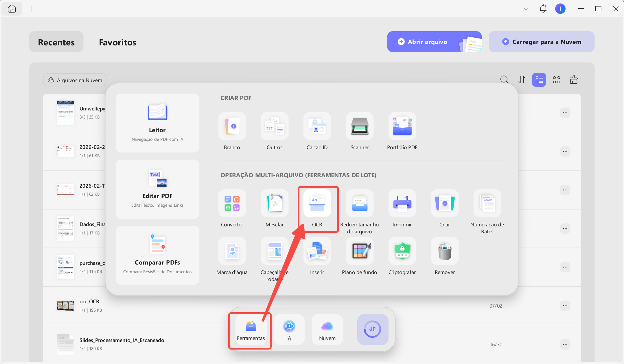This screenshot has width=624, height=364.
Task: Open more options for Umweltepi file
Action: pyautogui.click(x=565, y=113)
